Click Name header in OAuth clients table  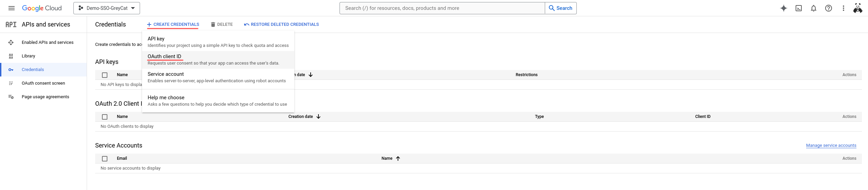(122, 117)
